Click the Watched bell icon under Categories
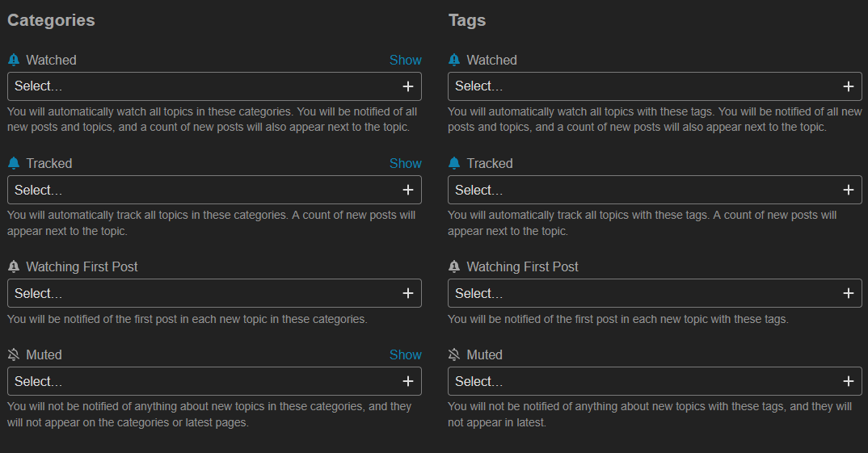 tap(14, 60)
